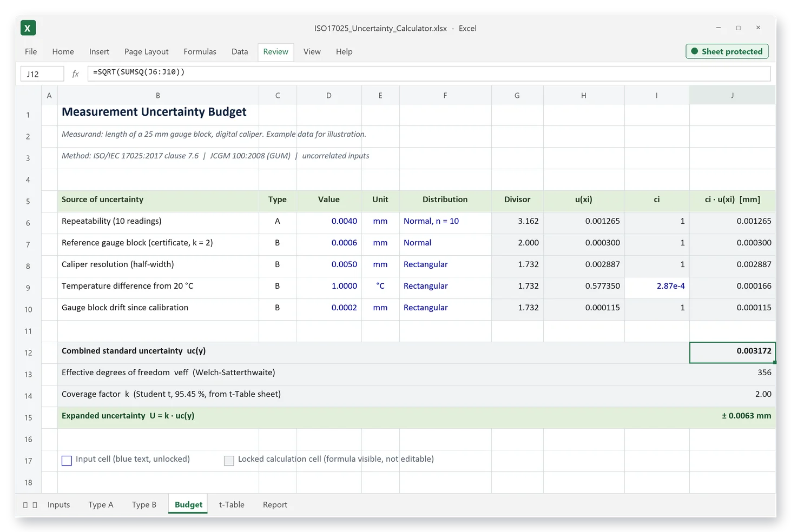The width and height of the screenshot is (791, 532).
Task: Select the Review ribbon tab
Action: [276, 52]
